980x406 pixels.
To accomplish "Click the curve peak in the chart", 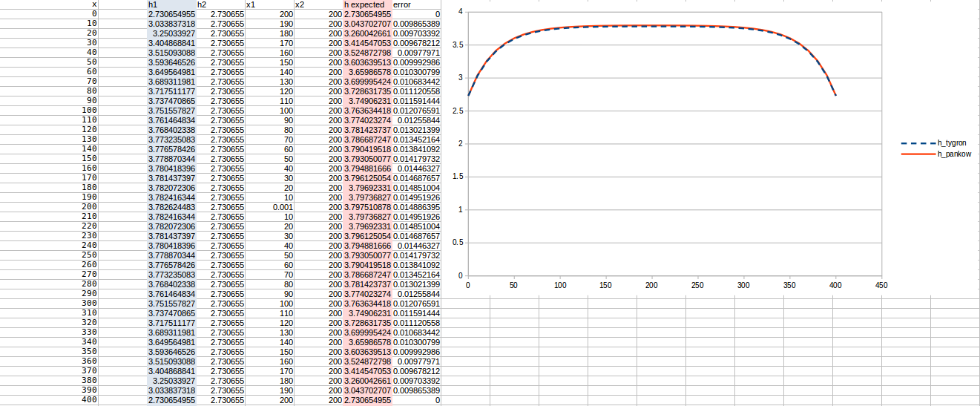I will point(651,25).
